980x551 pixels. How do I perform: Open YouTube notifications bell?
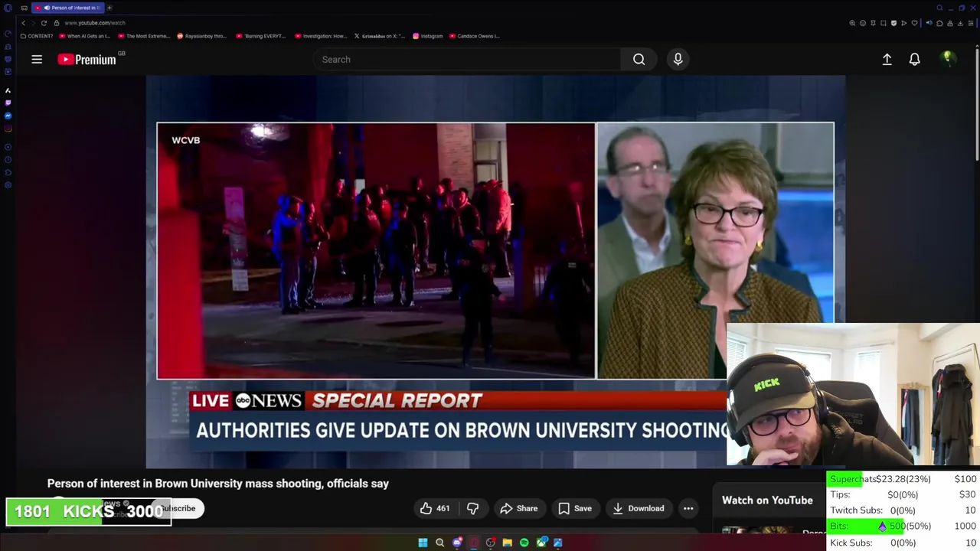(x=914, y=59)
